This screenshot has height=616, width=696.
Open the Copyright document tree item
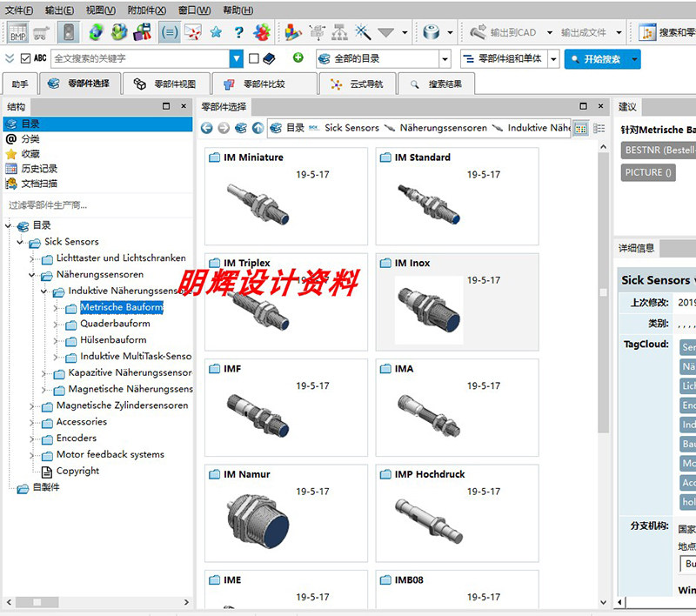(77, 471)
